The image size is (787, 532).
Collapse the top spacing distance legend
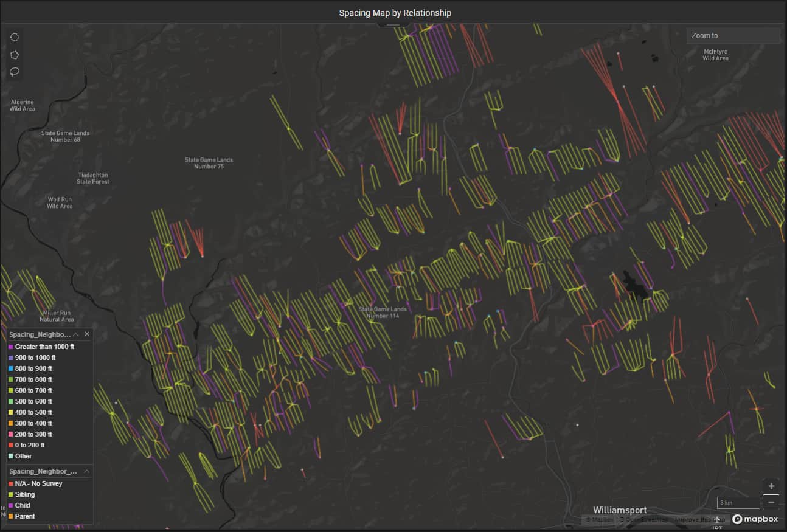pyautogui.click(x=76, y=334)
